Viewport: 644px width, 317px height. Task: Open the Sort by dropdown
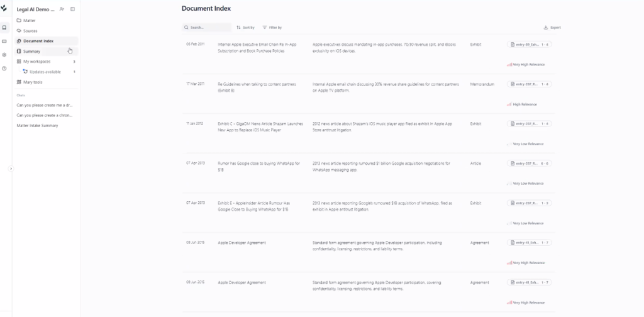pos(245,28)
